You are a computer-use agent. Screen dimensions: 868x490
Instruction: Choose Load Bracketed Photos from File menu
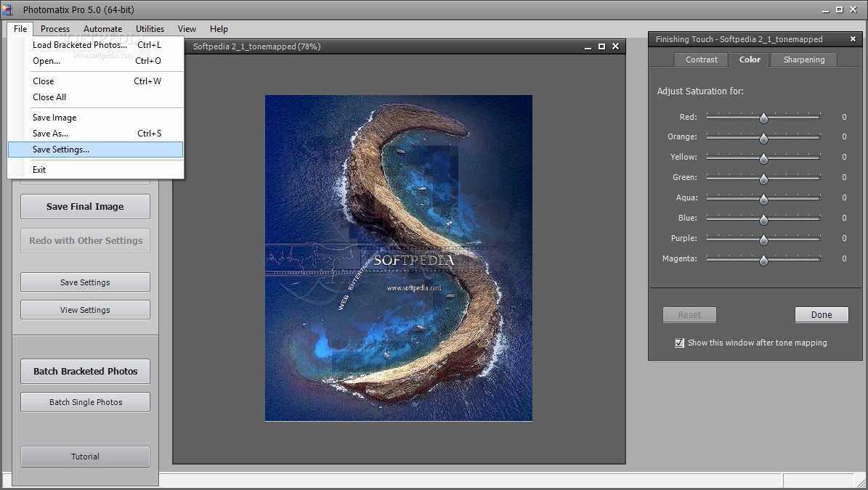click(x=96, y=45)
